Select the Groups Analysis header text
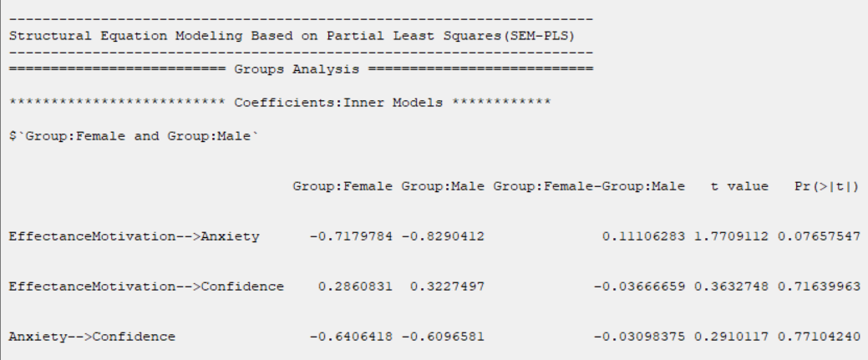868x360 pixels. [297, 69]
